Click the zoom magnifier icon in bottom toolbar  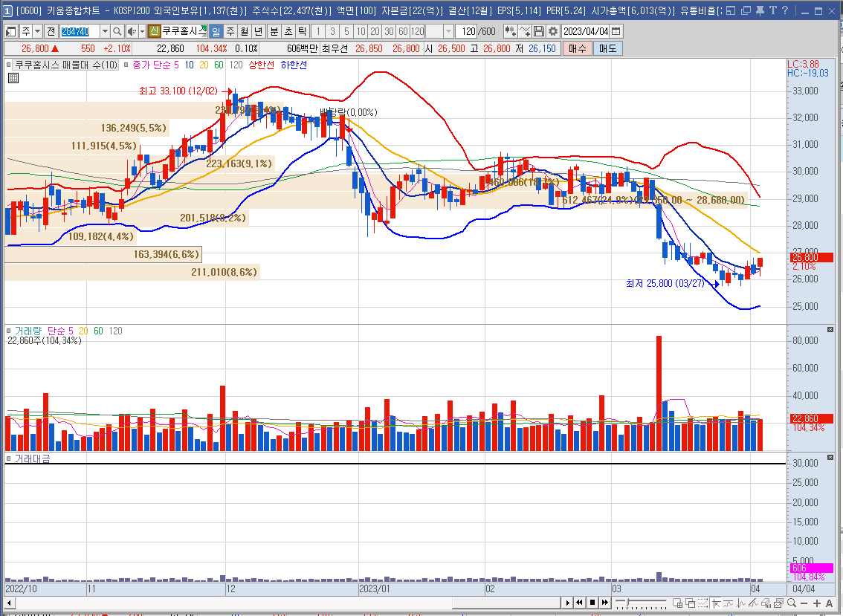pos(792,603)
